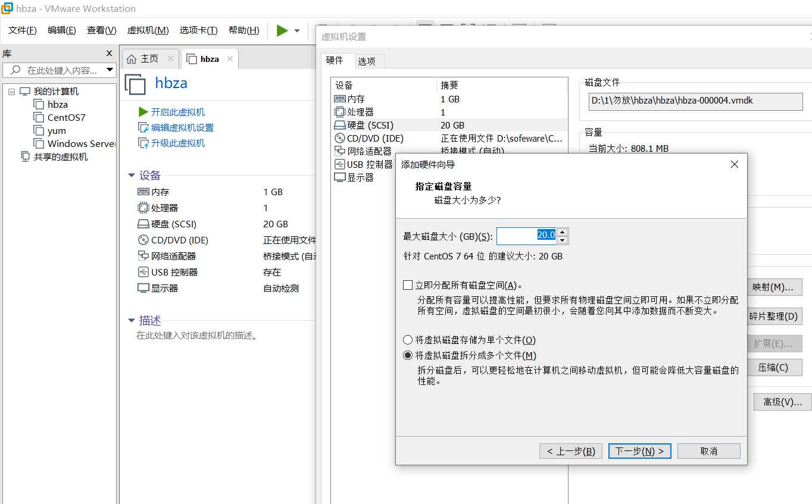
Task: Select 将虚拟磁盘存储为单个文件 radio option
Action: tap(408, 340)
